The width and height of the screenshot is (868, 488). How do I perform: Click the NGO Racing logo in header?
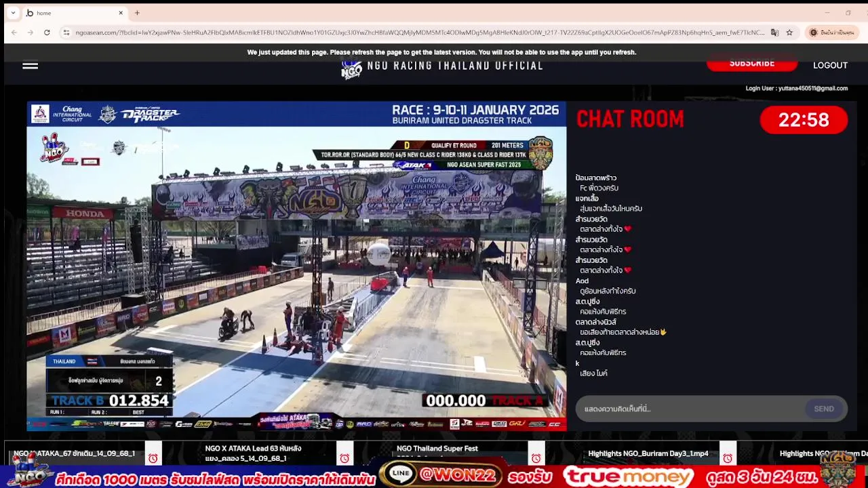[x=351, y=68]
